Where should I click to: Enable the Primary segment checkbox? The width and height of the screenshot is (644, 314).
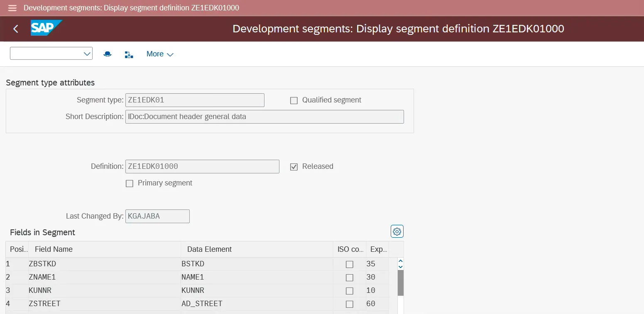point(130,183)
